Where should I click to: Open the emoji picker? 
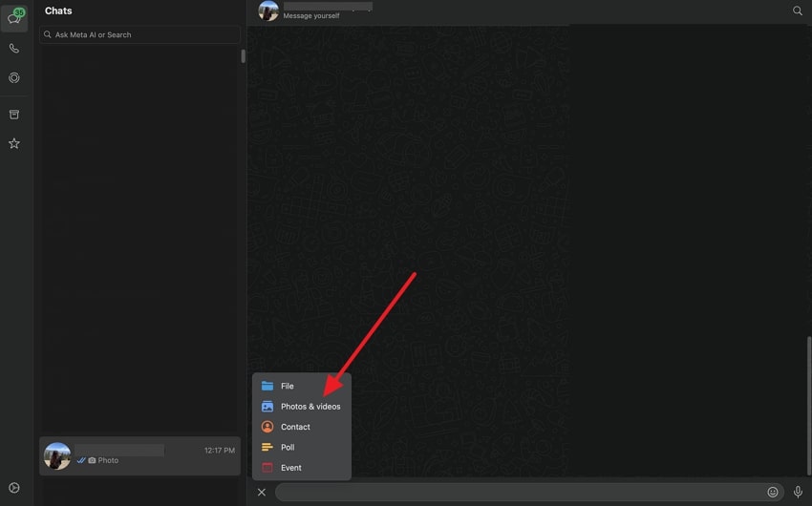(x=773, y=493)
